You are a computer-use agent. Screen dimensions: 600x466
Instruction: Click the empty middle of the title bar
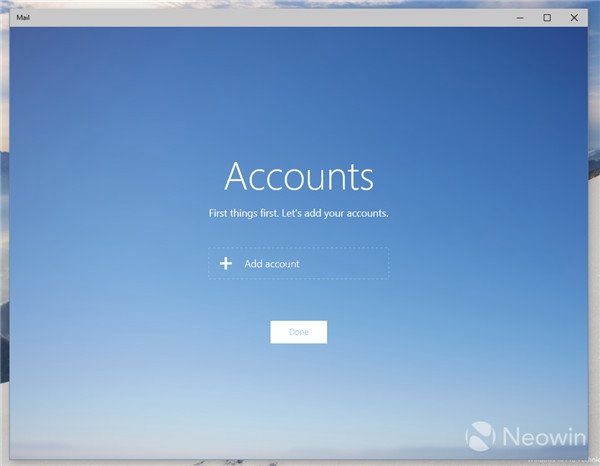pyautogui.click(x=268, y=18)
